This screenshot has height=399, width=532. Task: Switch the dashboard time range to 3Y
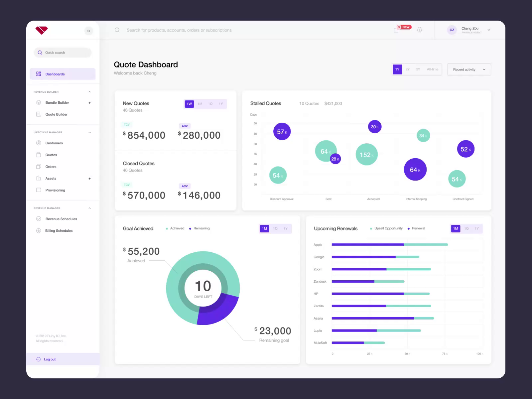(418, 69)
